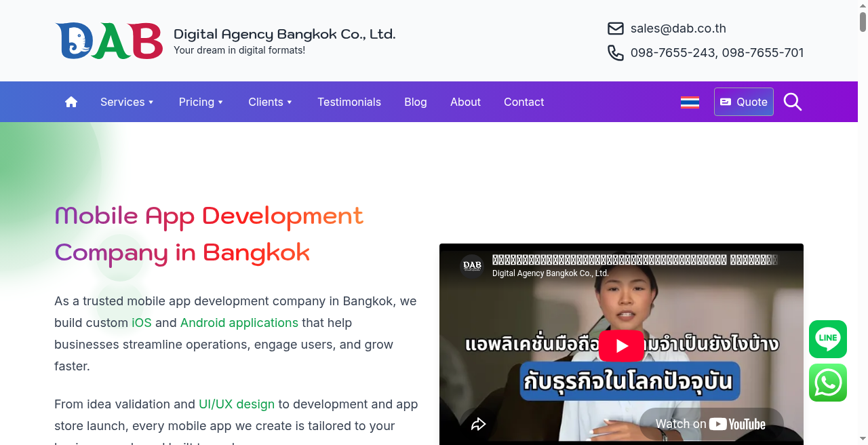Call the 098-7655-243 phone number
This screenshot has width=868, height=445.
673,53
